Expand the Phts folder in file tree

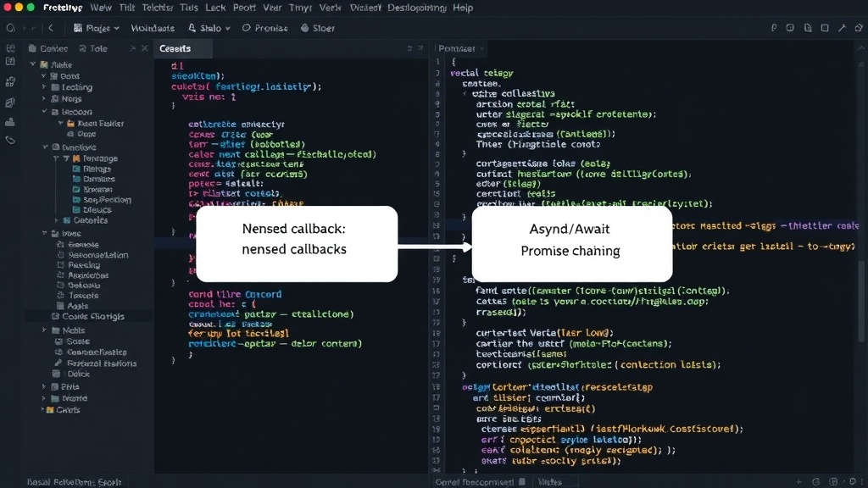[x=44, y=386]
